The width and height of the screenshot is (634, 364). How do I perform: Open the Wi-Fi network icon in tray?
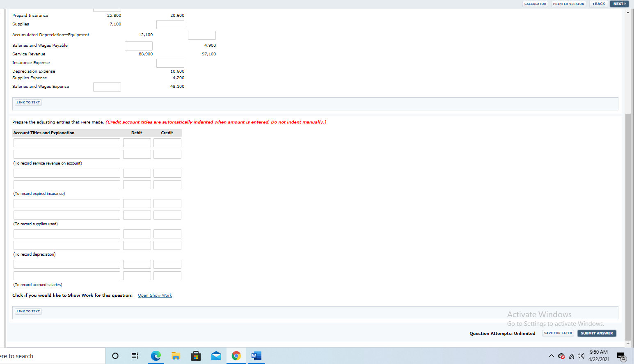click(x=572, y=356)
